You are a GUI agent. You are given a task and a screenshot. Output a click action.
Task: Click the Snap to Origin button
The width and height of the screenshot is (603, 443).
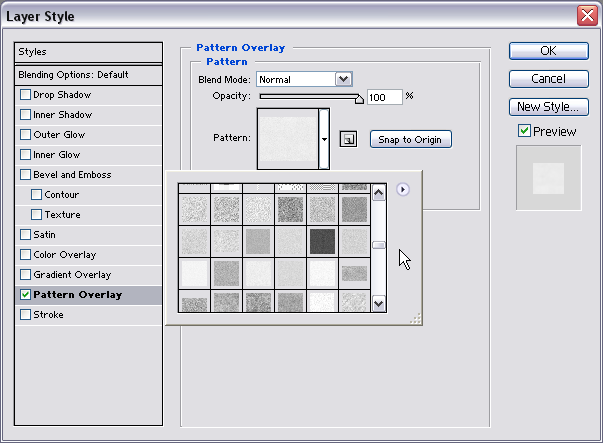point(410,139)
